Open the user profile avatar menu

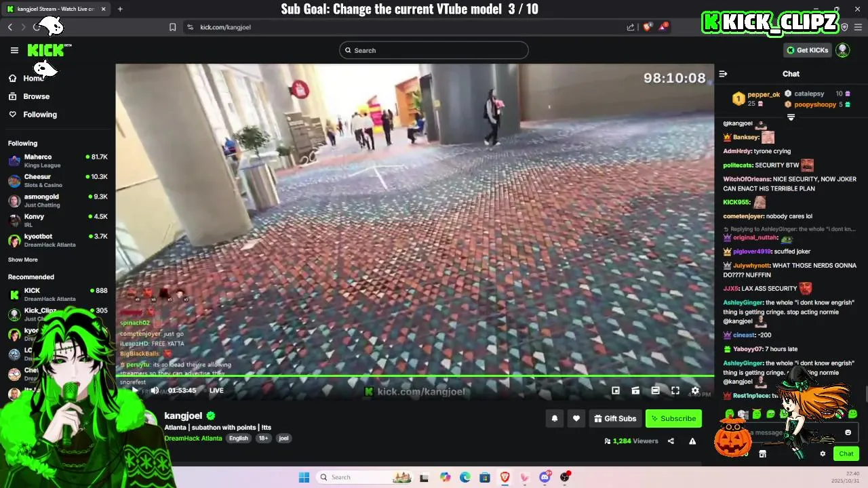click(843, 50)
